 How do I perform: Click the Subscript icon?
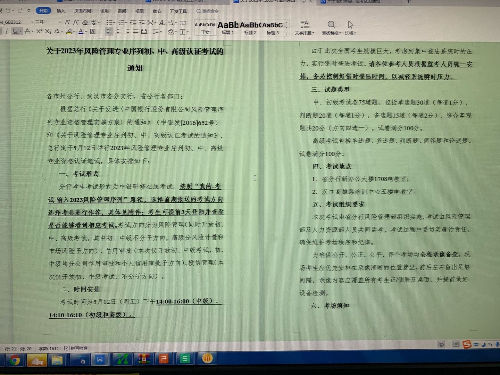48,31
